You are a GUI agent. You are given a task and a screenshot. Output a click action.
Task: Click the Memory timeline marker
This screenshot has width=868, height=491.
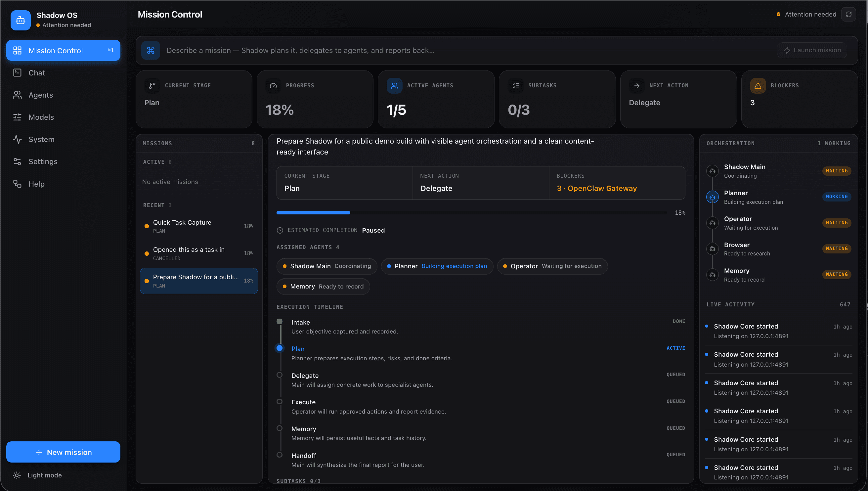(280, 428)
